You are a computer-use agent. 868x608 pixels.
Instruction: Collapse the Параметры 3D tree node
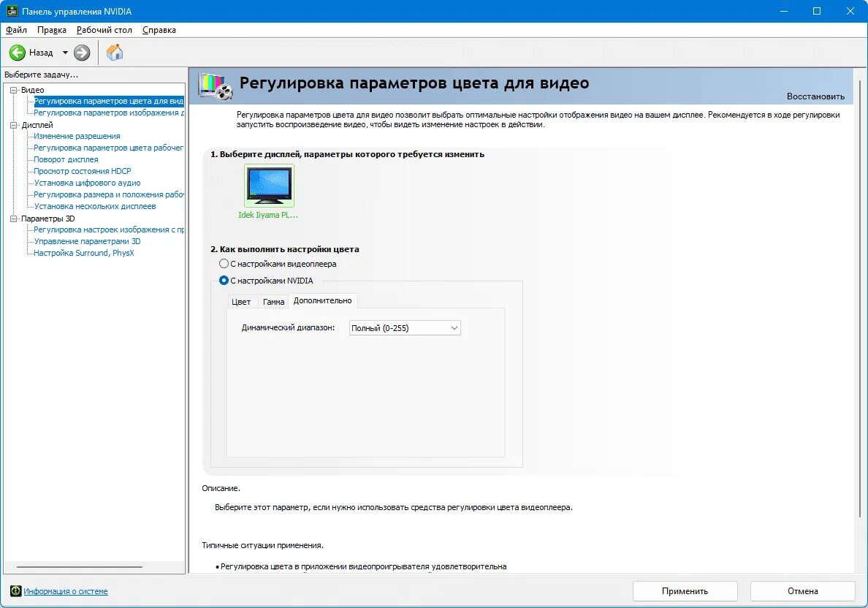tap(14, 218)
